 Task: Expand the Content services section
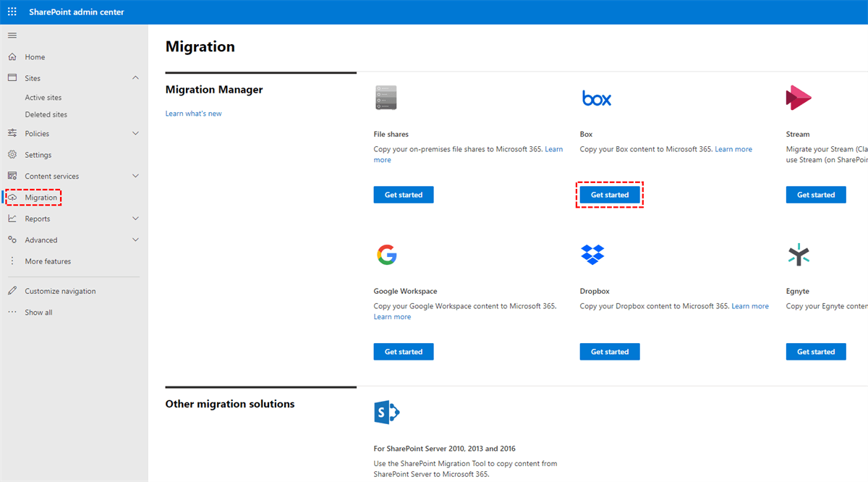tap(135, 176)
